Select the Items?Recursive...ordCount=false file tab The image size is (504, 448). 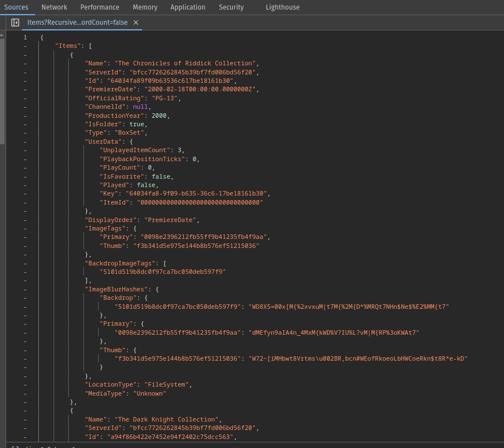click(77, 23)
